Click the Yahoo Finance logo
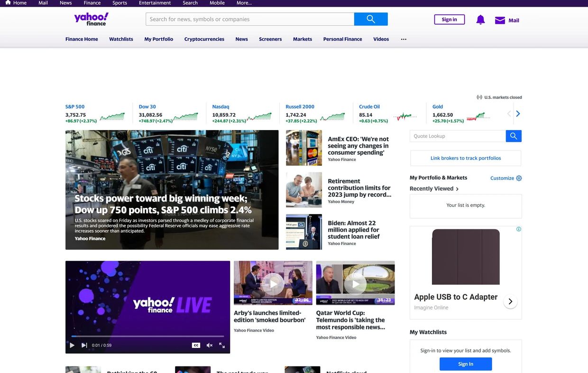Image resolution: width=588 pixels, height=373 pixels. point(91,19)
